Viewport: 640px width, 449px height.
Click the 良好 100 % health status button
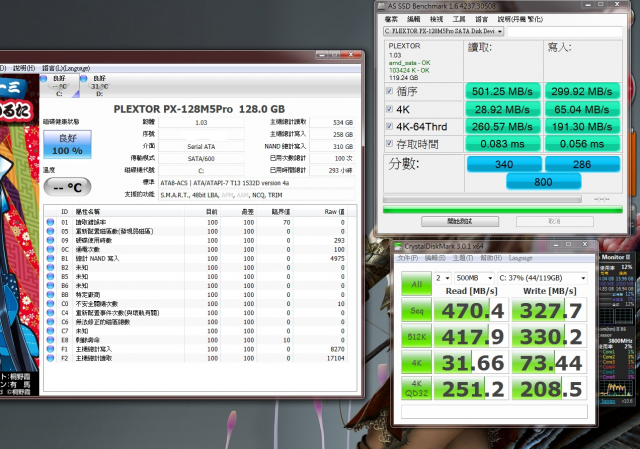[x=67, y=144]
